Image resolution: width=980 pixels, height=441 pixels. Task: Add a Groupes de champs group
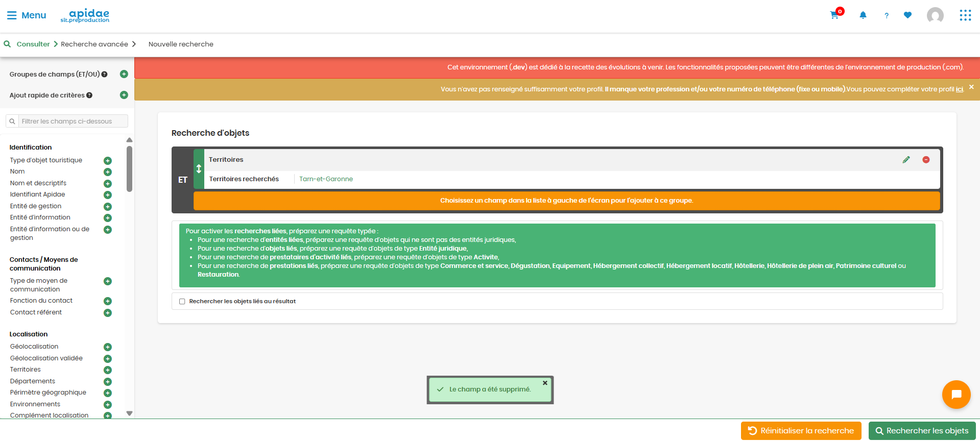124,74
